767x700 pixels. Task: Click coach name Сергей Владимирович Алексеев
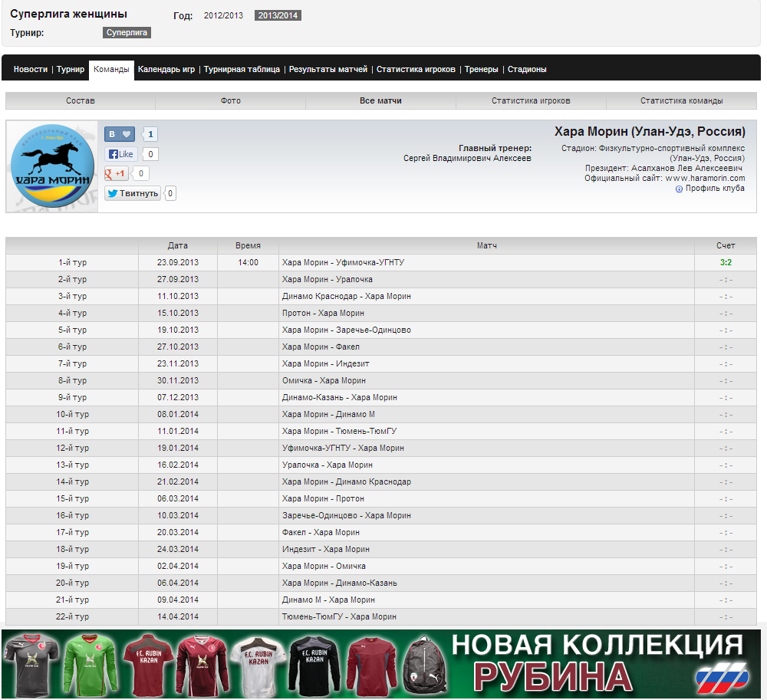click(x=467, y=159)
